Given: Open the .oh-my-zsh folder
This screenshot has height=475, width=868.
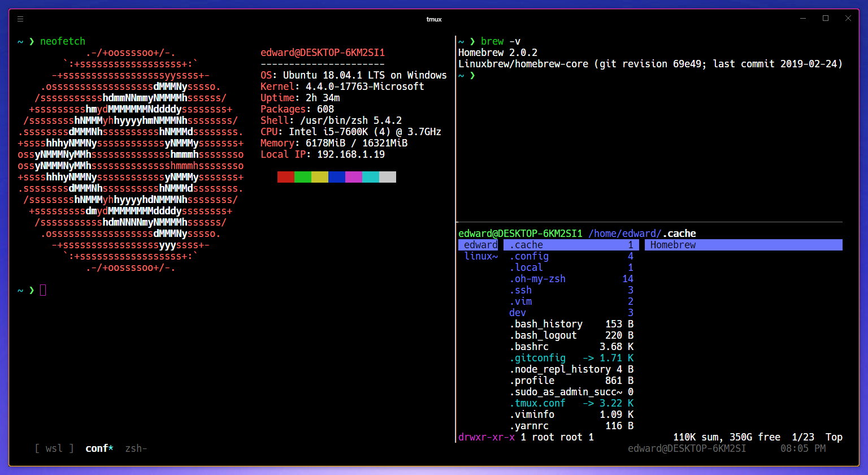Looking at the screenshot, I should pyautogui.click(x=537, y=279).
